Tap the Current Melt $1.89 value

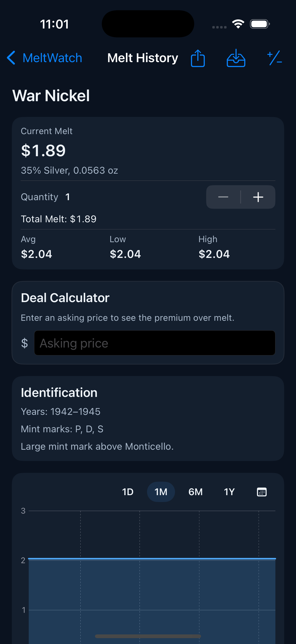point(43,151)
